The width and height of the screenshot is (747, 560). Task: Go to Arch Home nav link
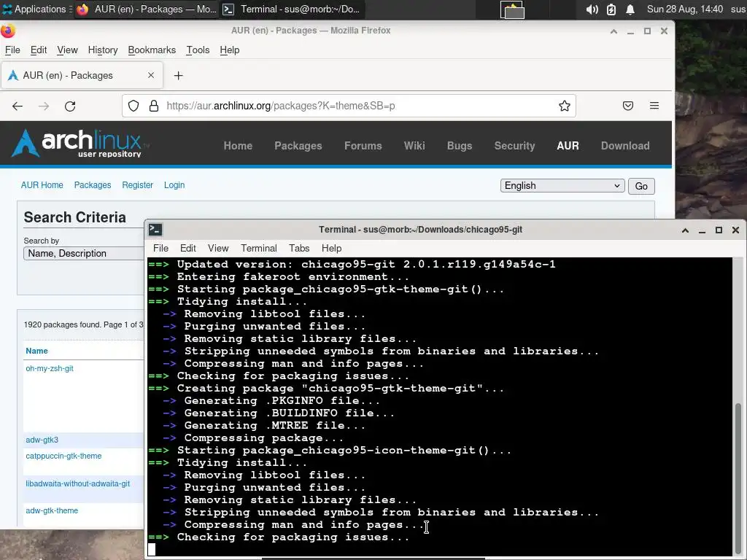pyautogui.click(x=239, y=146)
